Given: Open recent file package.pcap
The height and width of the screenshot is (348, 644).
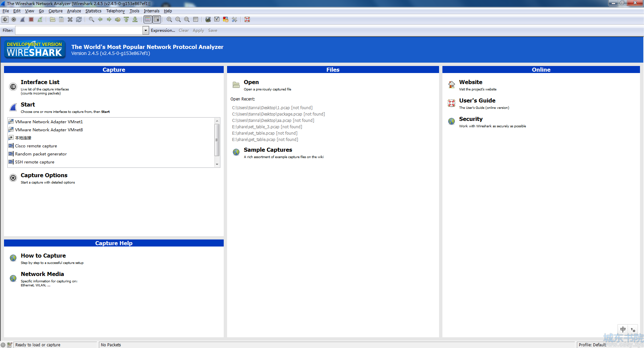Looking at the screenshot, I should 278,114.
